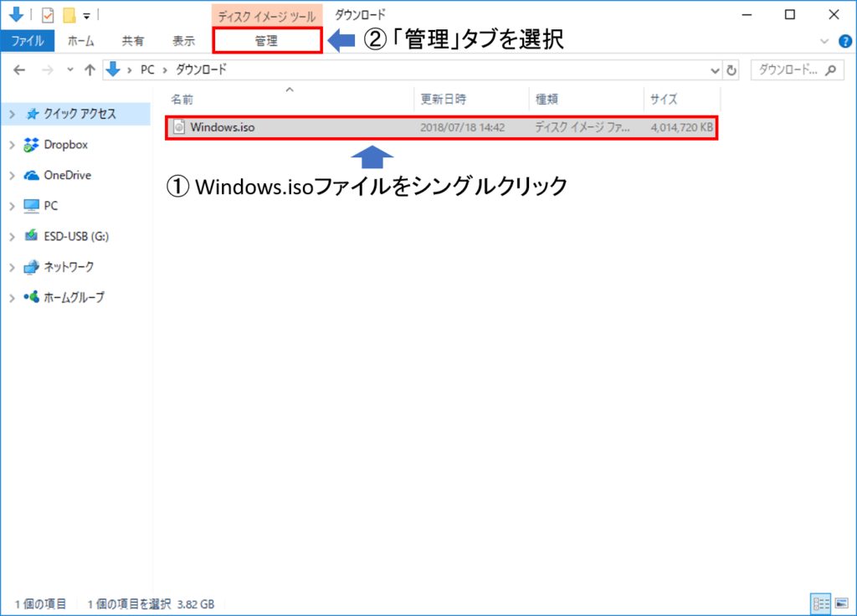Switch to the 共有 ribbon tab
The image size is (857, 616).
(133, 41)
